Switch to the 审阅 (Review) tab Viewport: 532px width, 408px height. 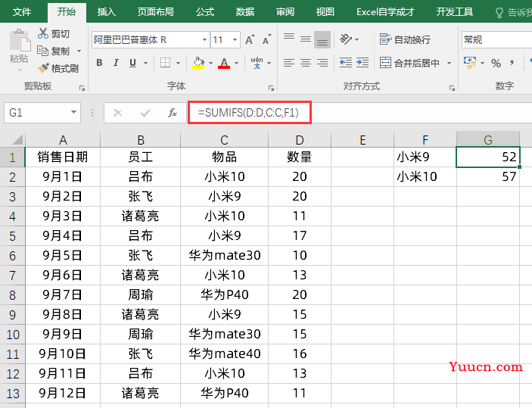285,12
